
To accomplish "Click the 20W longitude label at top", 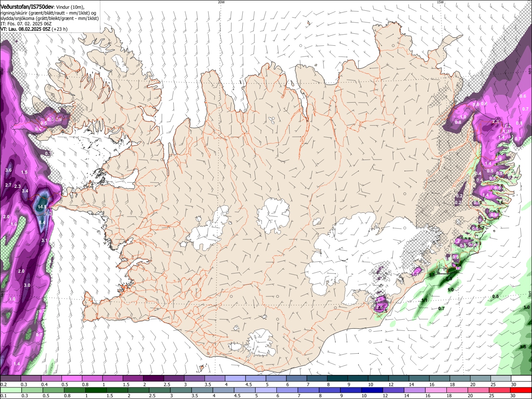I will pyautogui.click(x=221, y=2).
